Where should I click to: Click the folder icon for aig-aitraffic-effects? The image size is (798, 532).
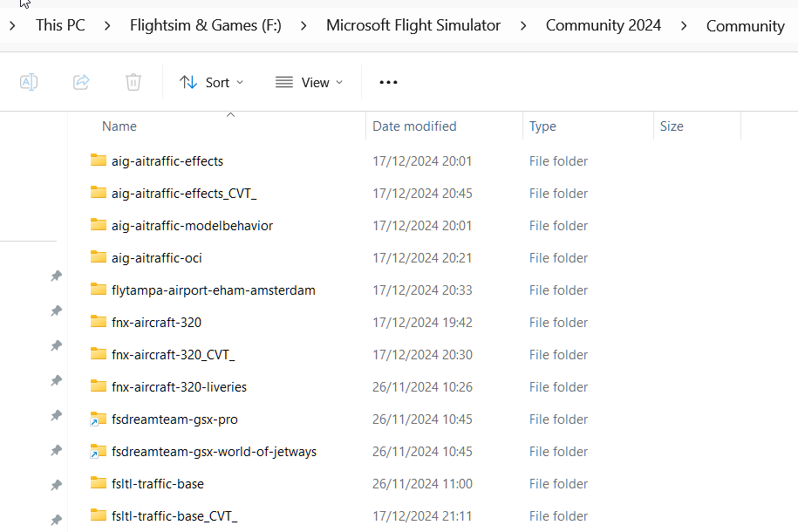pyautogui.click(x=99, y=160)
